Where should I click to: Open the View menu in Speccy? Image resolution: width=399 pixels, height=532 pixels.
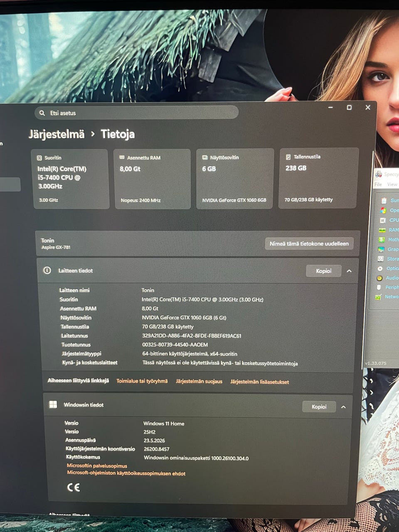[392, 184]
